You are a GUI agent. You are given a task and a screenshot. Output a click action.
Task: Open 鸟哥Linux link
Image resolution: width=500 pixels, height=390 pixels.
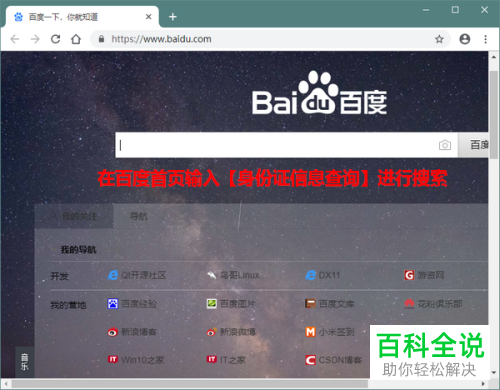pos(237,275)
